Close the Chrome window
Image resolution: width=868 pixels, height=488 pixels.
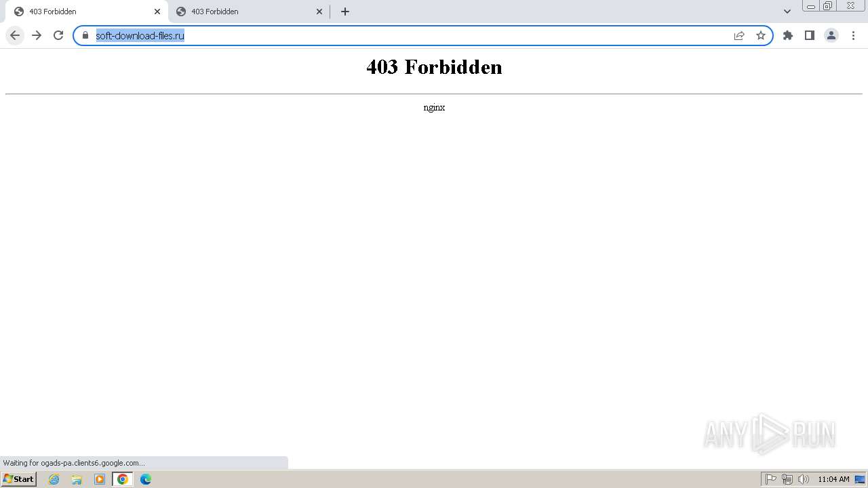[x=850, y=6]
